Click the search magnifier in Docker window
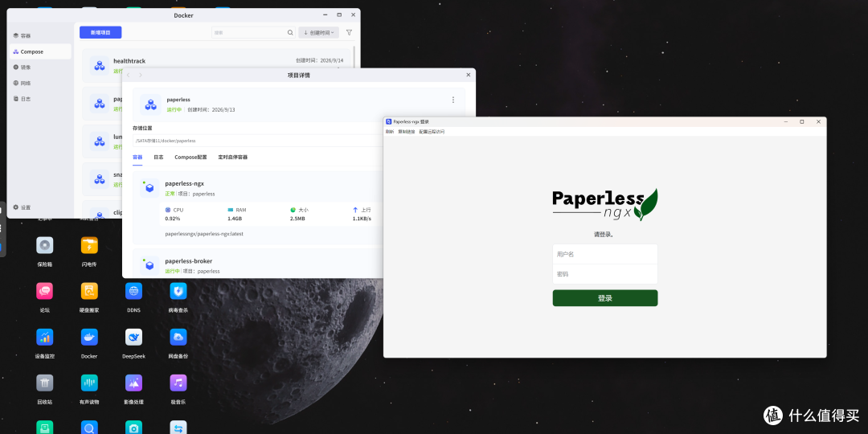The height and width of the screenshot is (434, 868). [290, 33]
